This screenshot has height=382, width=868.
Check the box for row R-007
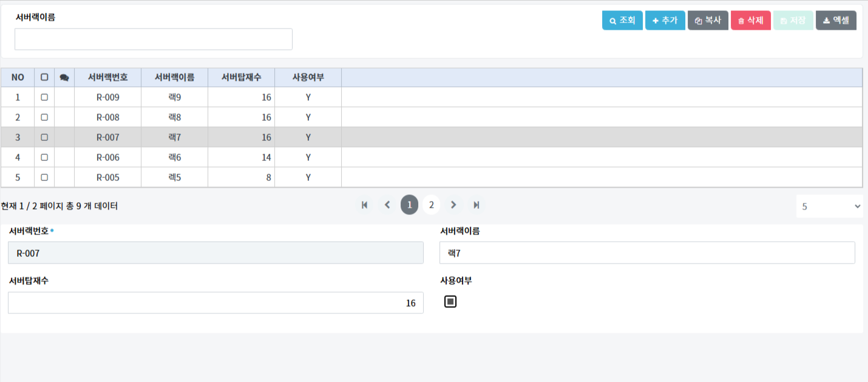click(x=44, y=137)
